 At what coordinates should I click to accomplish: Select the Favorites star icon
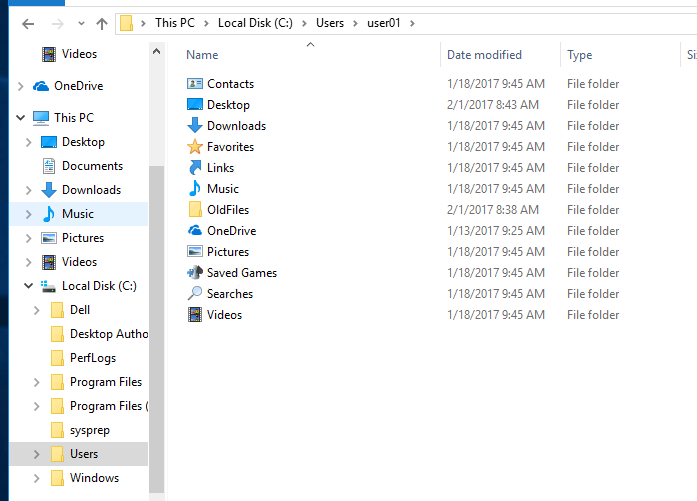195,146
